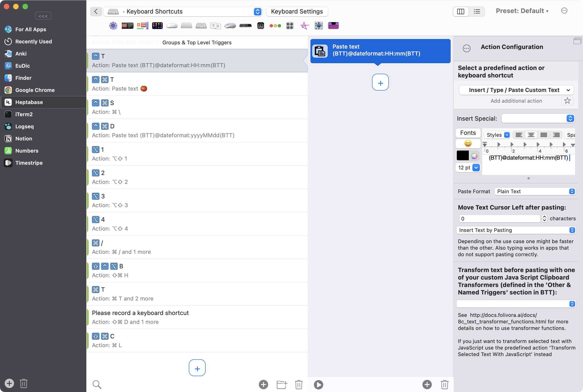Select center text alignment button
This screenshot has width=583, height=392.
[x=531, y=135]
